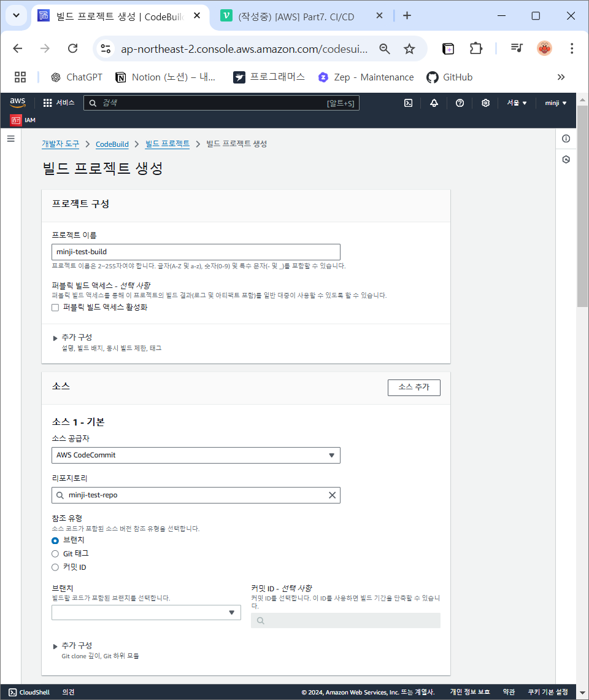Open the AWS help question mark menu
This screenshot has width=589, height=700.
click(460, 103)
